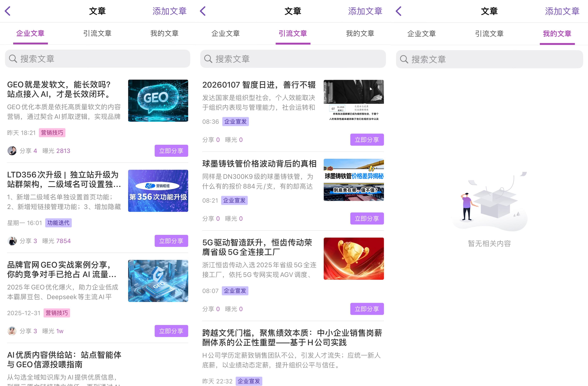Click search magnifier icon in the 企业文章 panel

click(13, 59)
